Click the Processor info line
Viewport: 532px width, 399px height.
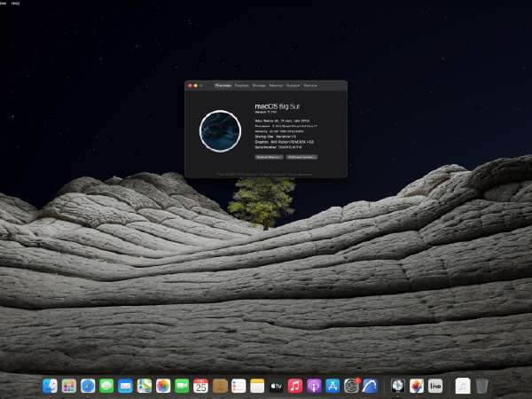[x=286, y=126]
